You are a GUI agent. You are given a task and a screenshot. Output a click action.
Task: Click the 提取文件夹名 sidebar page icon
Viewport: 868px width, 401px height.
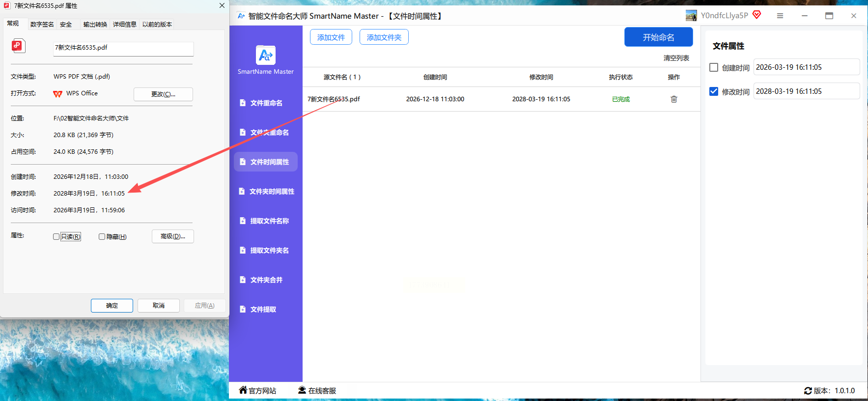pos(243,250)
